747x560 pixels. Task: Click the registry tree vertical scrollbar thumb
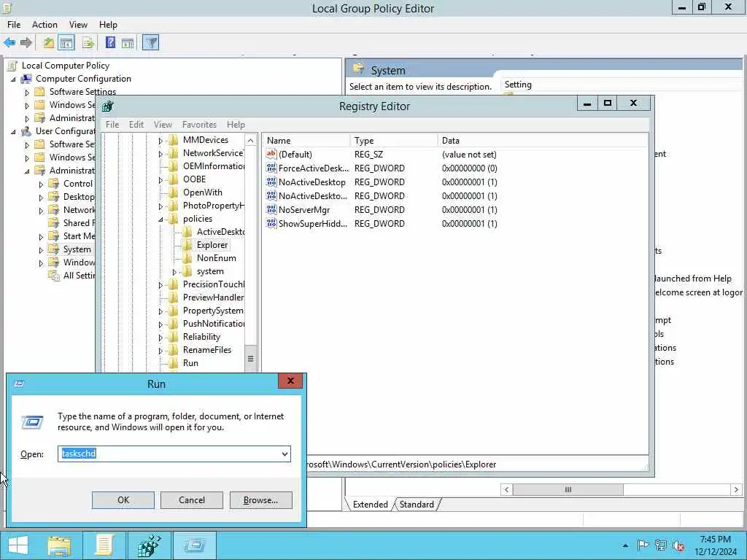[x=251, y=359]
